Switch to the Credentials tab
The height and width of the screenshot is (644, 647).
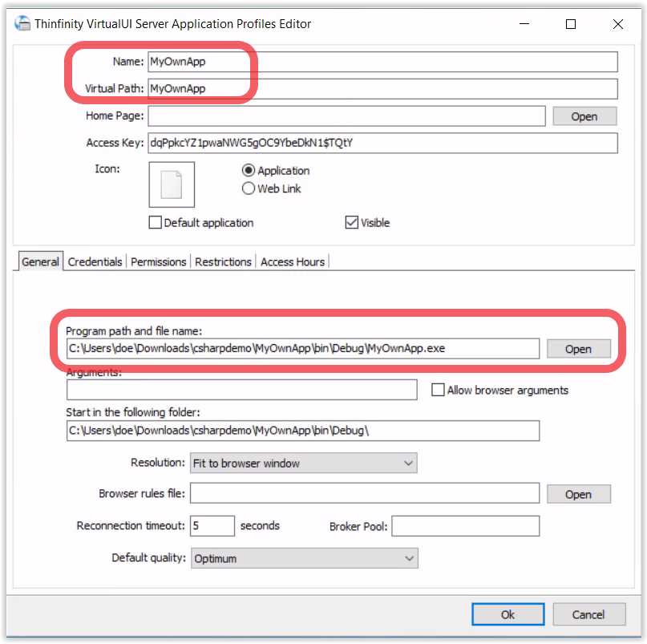click(95, 261)
